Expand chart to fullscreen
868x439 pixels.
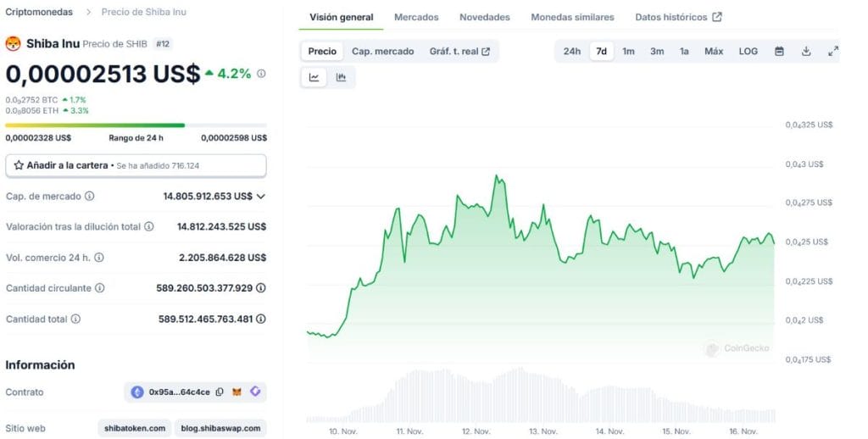point(833,52)
